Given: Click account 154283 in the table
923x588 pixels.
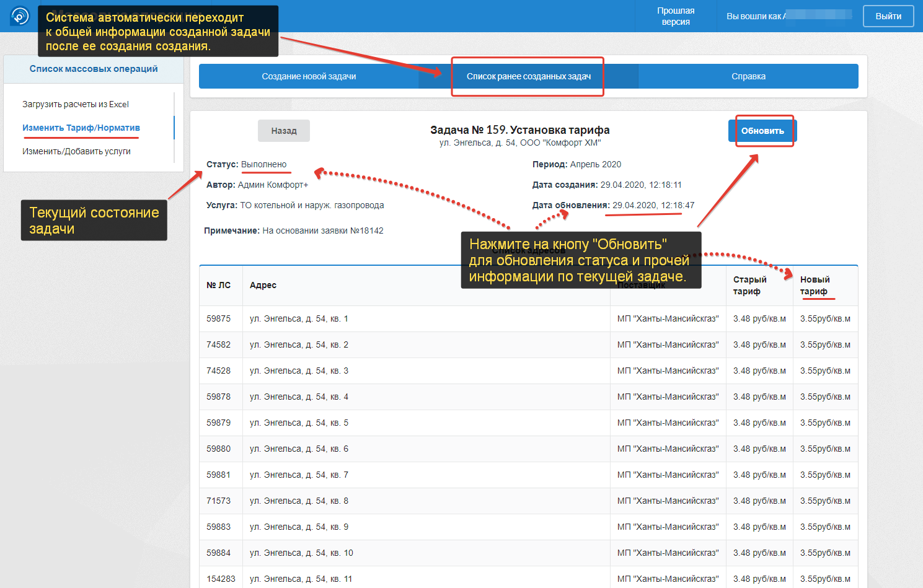Looking at the screenshot, I should [x=221, y=579].
